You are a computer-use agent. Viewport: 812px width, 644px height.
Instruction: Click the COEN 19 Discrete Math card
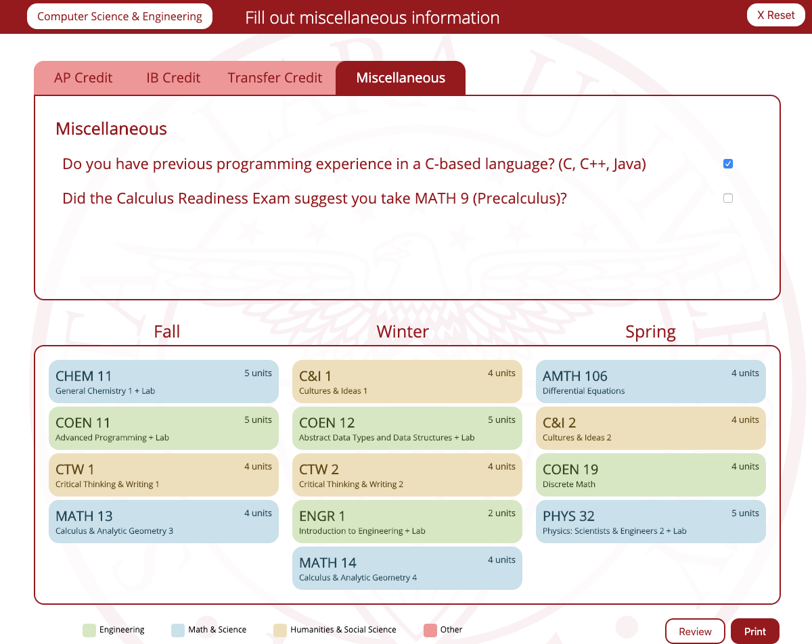651,475
